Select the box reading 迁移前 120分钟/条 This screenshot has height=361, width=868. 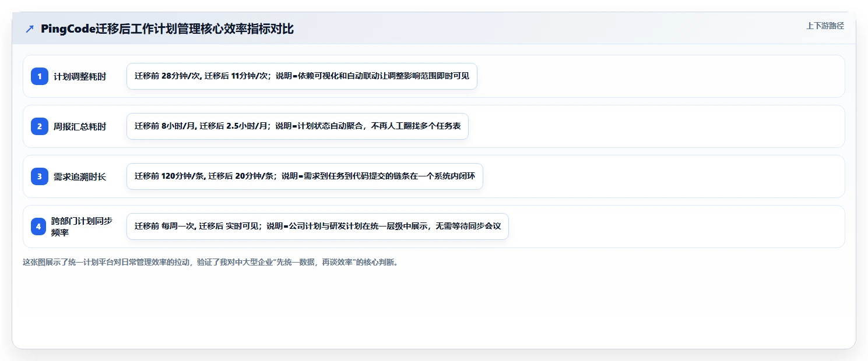305,176
